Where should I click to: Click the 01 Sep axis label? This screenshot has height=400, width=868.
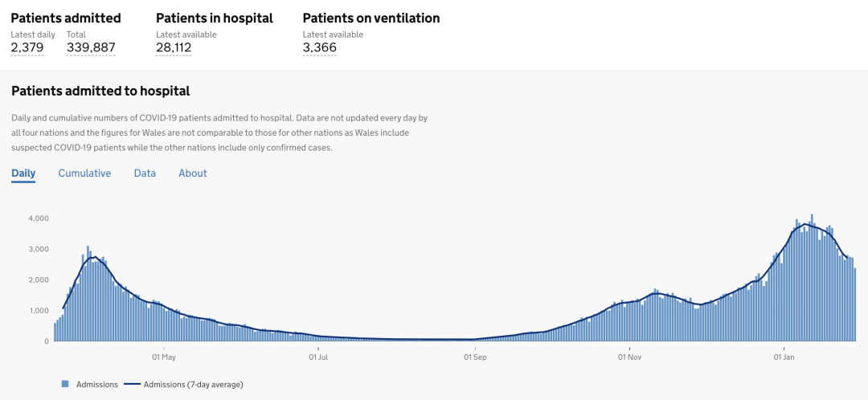(x=475, y=357)
